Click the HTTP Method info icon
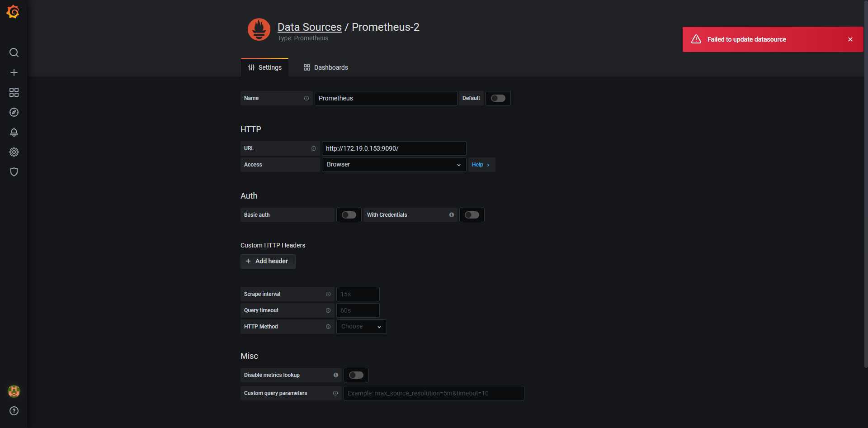 pyautogui.click(x=328, y=327)
